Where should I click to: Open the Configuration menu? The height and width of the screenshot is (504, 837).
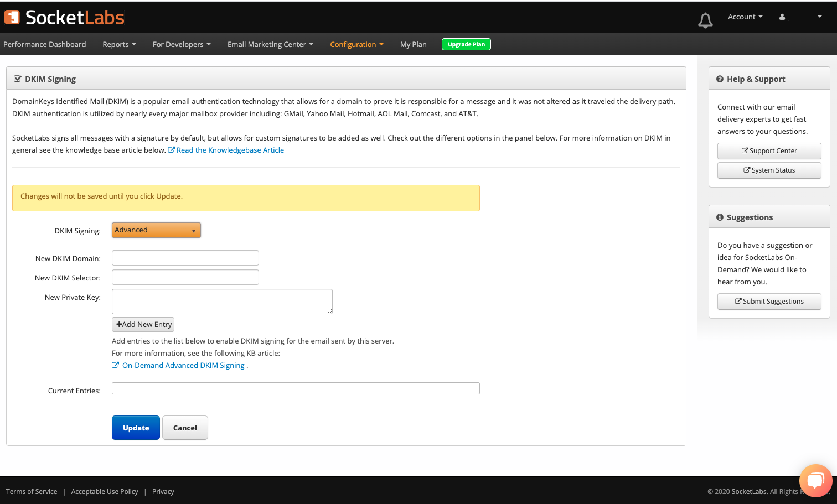(356, 45)
